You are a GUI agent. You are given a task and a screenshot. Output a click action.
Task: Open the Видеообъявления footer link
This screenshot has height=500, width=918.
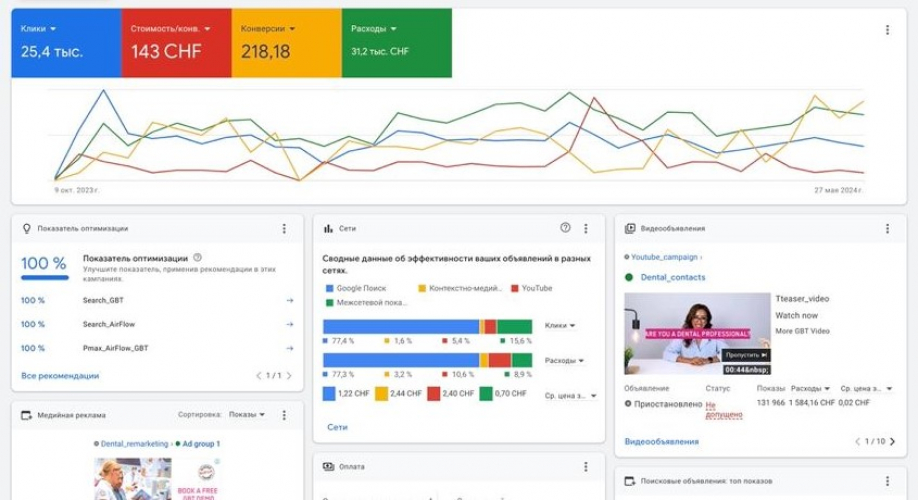point(662,441)
